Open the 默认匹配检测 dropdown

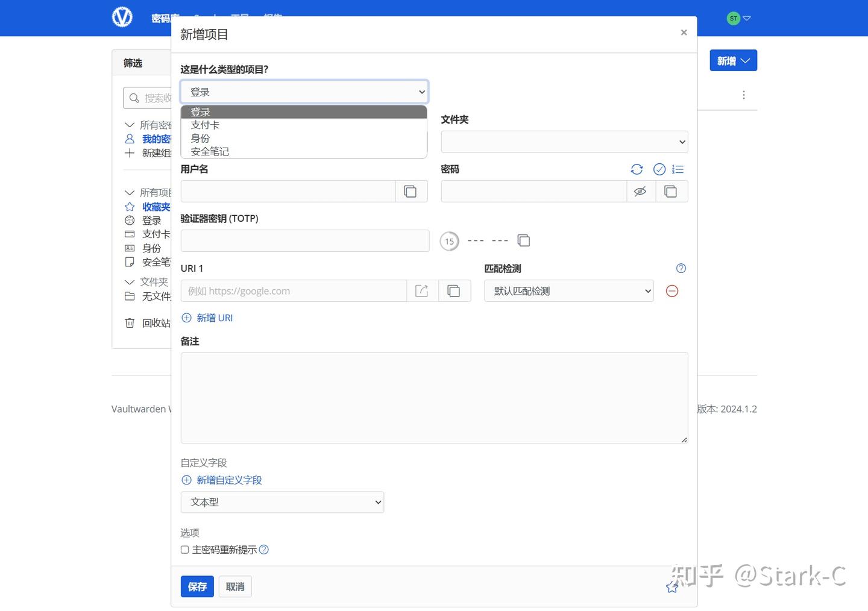(x=569, y=291)
